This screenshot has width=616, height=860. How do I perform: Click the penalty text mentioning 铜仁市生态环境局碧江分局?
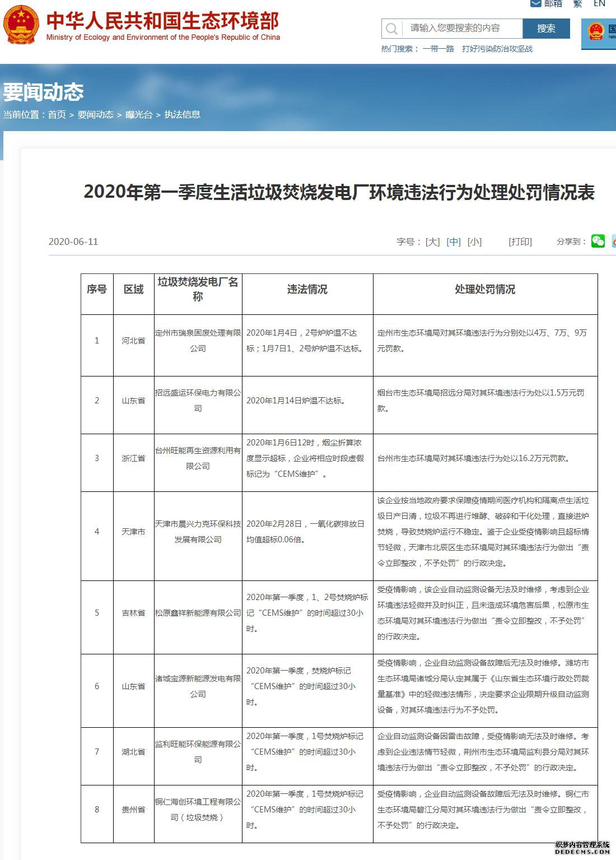tap(483, 810)
